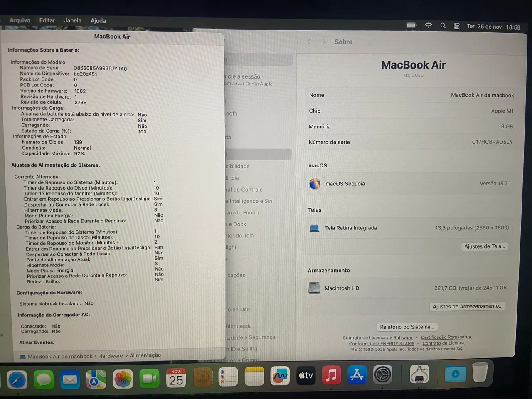The height and width of the screenshot is (399, 532).
Task: Open the Ajuda menu
Action: [x=98, y=20]
